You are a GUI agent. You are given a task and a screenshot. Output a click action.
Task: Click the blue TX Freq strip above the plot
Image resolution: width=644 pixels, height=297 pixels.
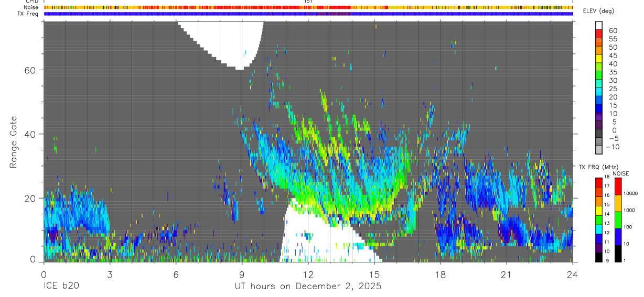308,14
